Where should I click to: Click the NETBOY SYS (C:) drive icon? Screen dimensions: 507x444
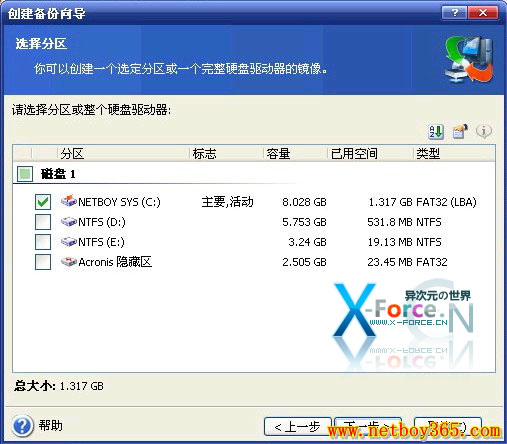coord(69,201)
